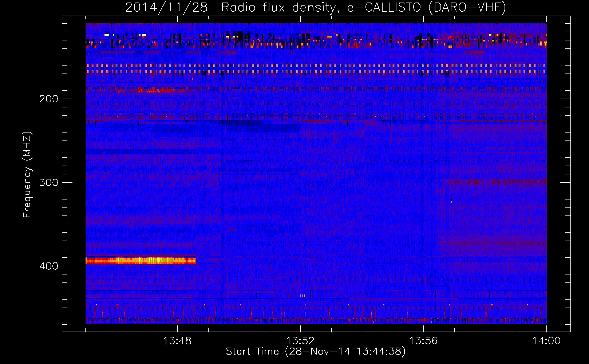Click the 300 frequency tick label
The height and width of the screenshot is (364, 589).
[49, 182]
